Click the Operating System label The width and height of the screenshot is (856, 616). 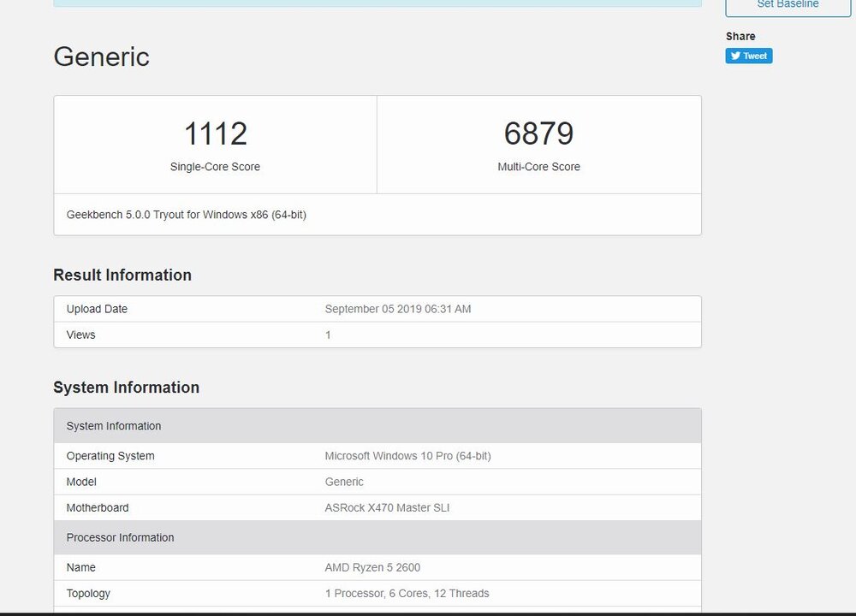point(110,456)
